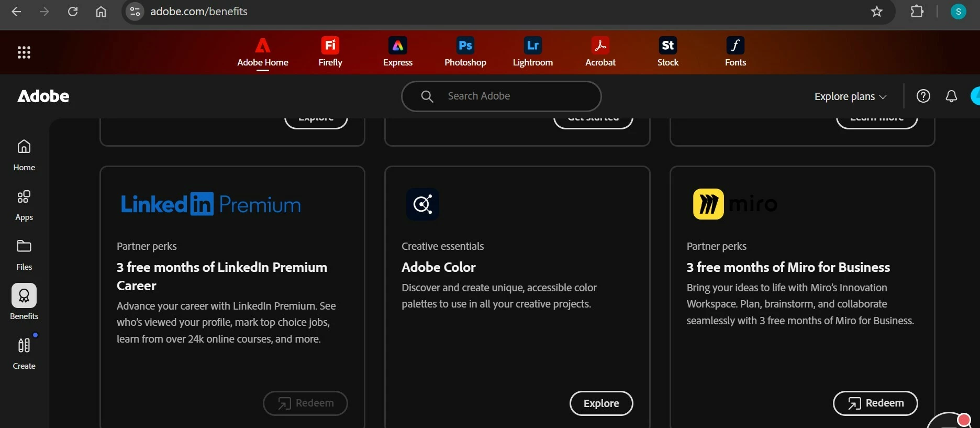Open the help question mark icon
The image size is (980, 428).
(923, 96)
